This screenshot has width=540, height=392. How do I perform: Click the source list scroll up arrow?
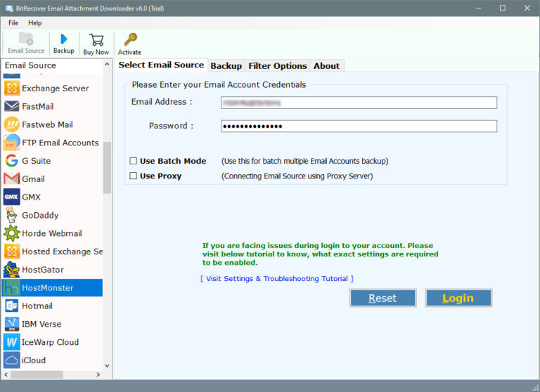pos(107,65)
